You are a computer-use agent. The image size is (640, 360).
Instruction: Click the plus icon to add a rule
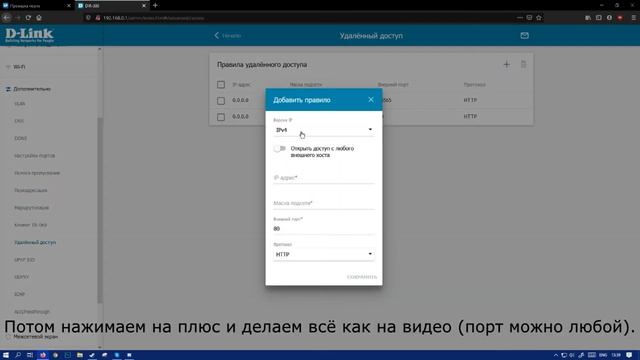click(507, 64)
